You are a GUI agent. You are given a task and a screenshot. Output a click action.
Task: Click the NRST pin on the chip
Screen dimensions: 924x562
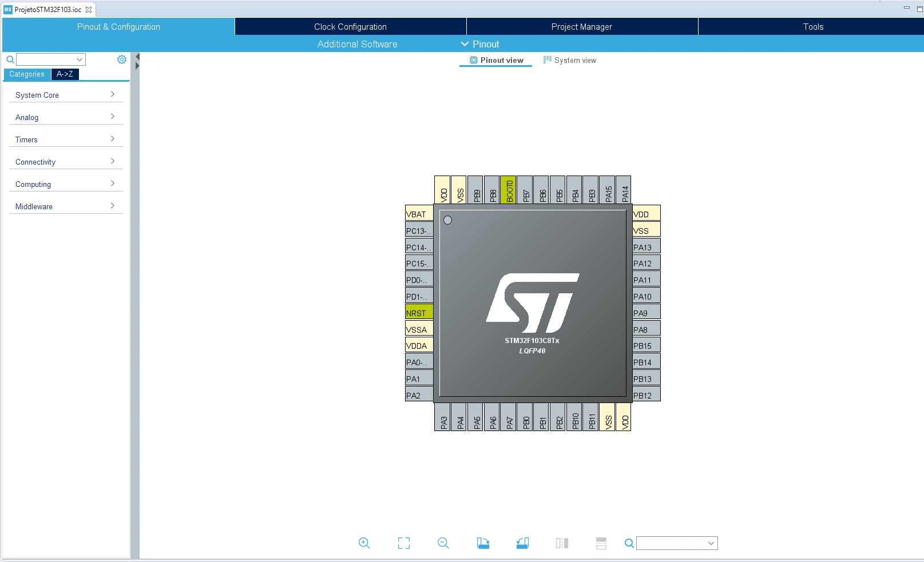point(419,313)
